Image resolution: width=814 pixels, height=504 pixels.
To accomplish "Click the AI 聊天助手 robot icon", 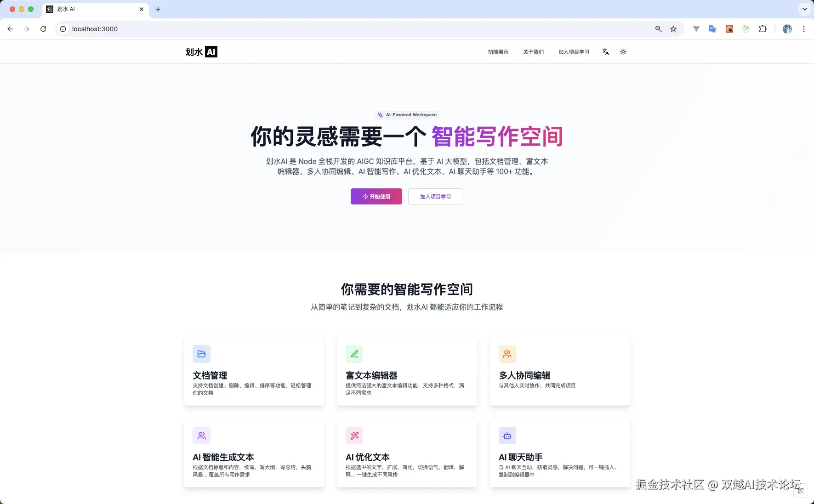I will point(507,436).
